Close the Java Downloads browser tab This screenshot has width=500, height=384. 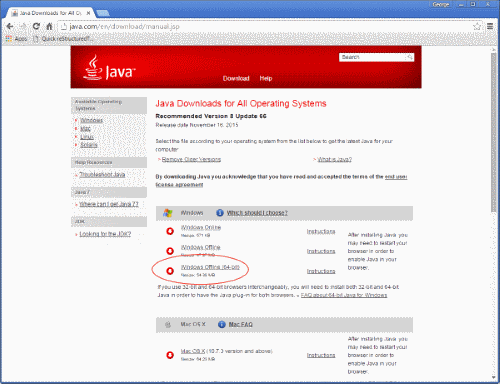click(x=88, y=13)
